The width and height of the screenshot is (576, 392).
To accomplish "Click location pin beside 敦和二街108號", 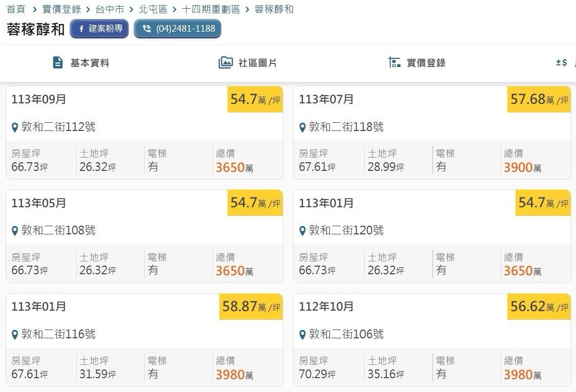I will (15, 231).
